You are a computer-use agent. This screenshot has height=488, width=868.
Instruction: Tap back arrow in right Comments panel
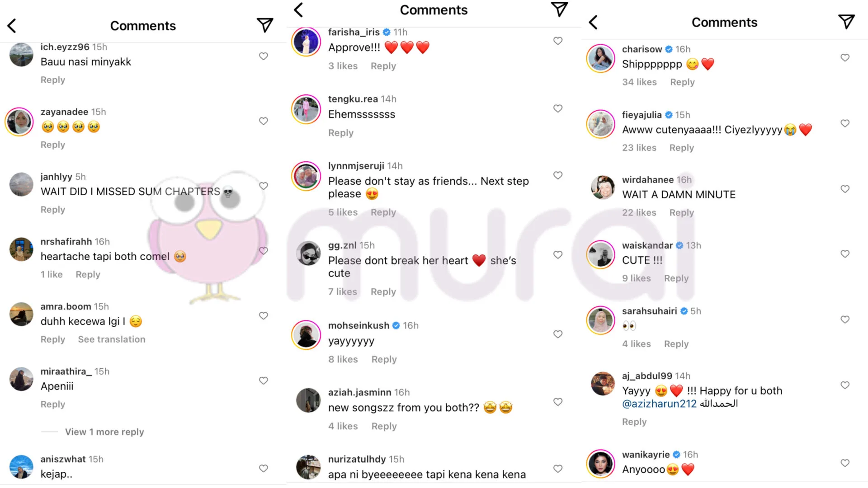593,22
